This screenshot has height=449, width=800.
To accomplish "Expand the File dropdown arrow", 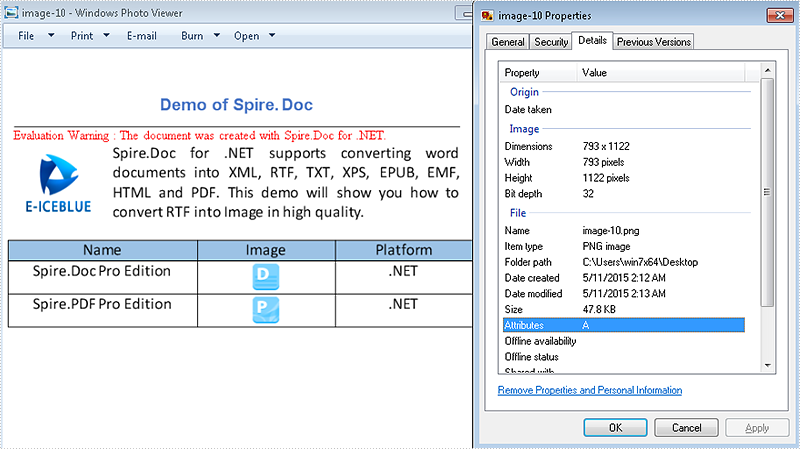I will click(51, 35).
